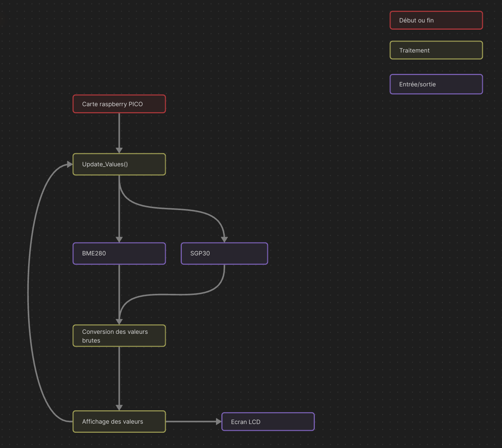Select the Entrée/sortie legend box
This screenshot has height=448, width=502.
pyautogui.click(x=436, y=84)
